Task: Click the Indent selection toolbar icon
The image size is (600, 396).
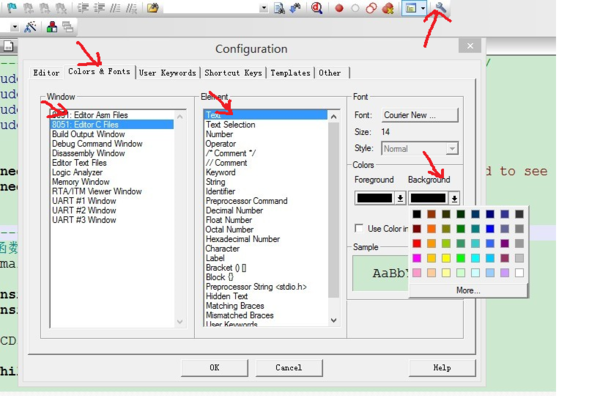Action: click(83, 8)
